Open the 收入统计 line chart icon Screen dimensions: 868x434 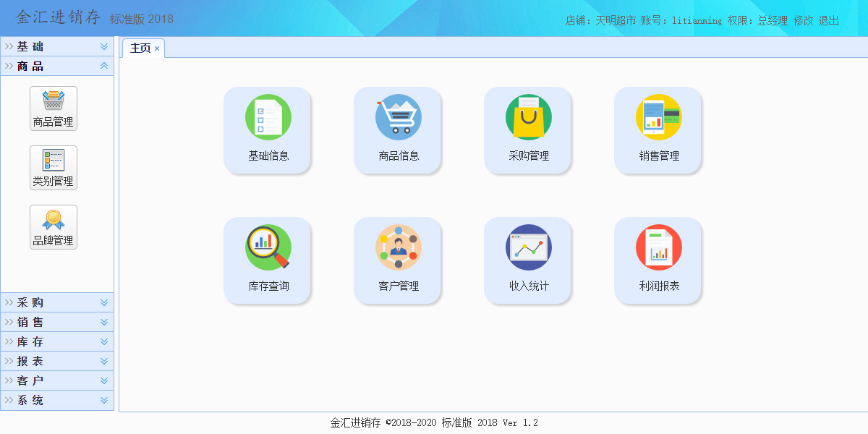[x=528, y=247]
